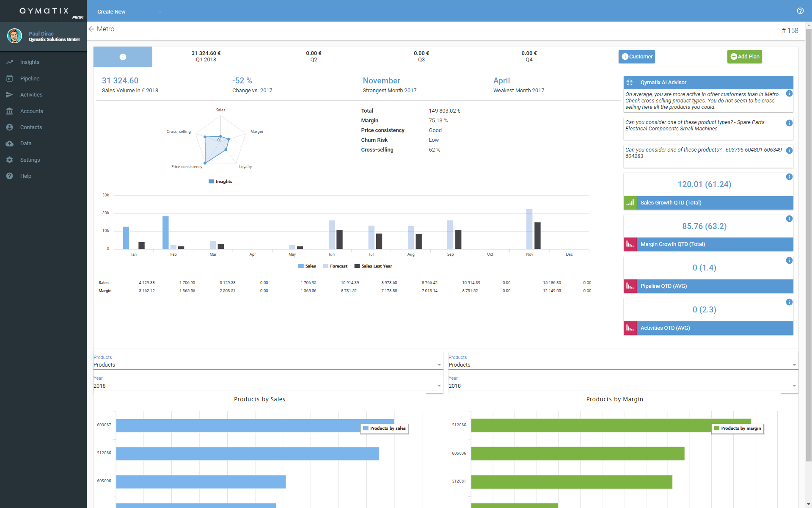The image size is (812, 508).
Task: Expand left Products dropdown for sales chart
Action: [x=267, y=365]
